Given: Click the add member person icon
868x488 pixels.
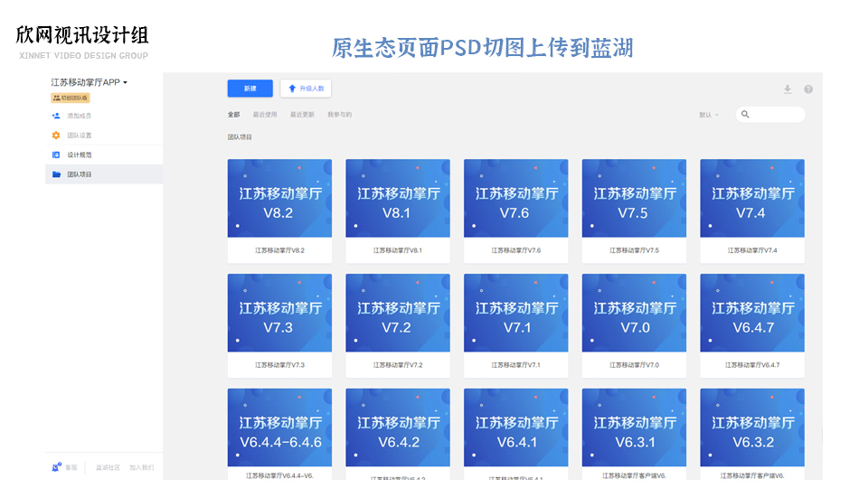Looking at the screenshot, I should 56,116.
